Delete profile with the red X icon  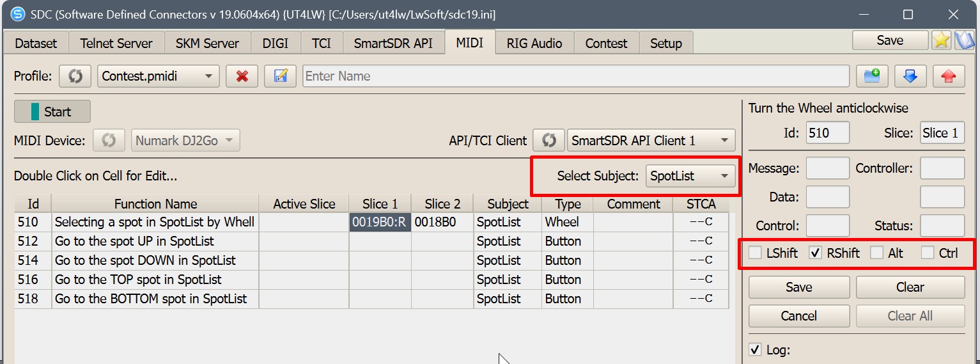coord(242,76)
